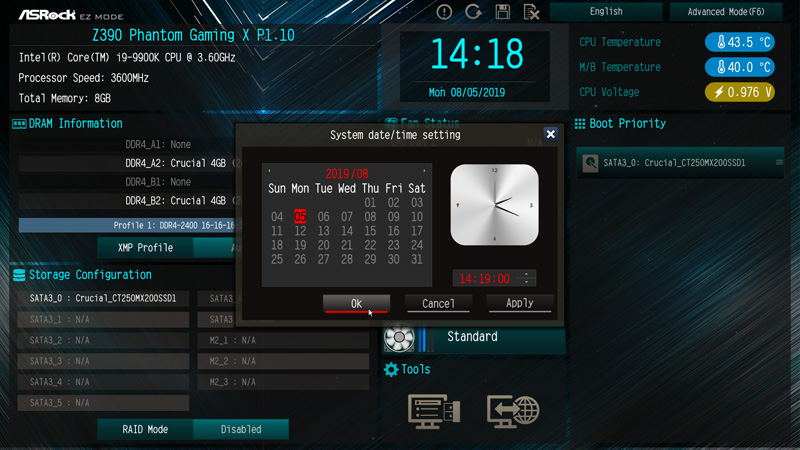The image size is (800, 450).
Task: Select day 20 in the calendar
Action: (323, 245)
